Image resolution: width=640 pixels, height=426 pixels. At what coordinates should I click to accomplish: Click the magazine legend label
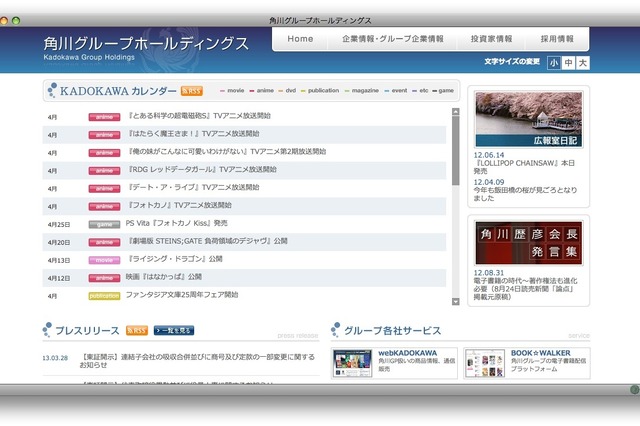coord(365,91)
